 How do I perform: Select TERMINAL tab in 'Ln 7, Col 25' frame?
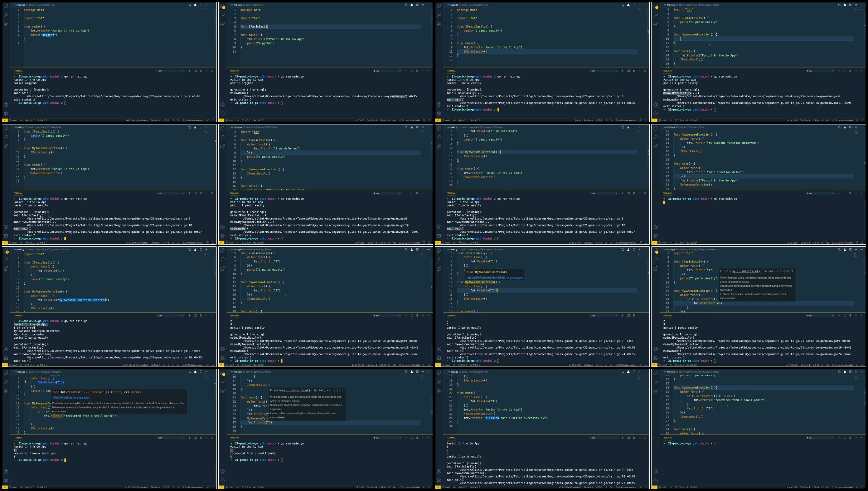pos(18,438)
